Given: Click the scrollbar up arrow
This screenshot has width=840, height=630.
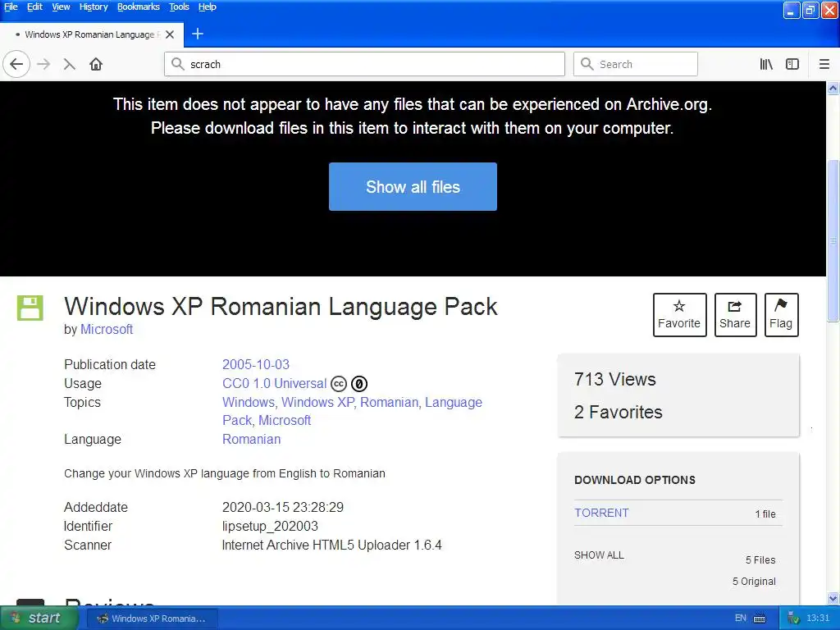Looking at the screenshot, I should (x=833, y=88).
